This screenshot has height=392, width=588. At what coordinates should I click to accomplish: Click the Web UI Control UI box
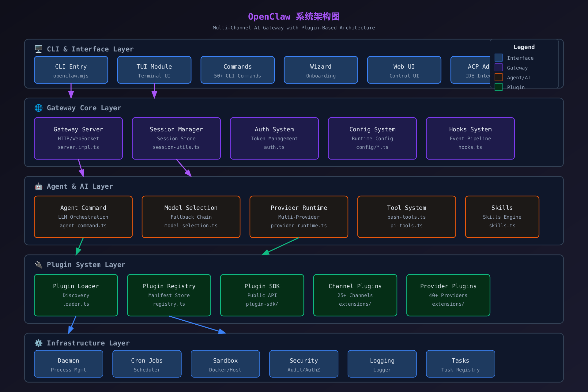(x=404, y=70)
